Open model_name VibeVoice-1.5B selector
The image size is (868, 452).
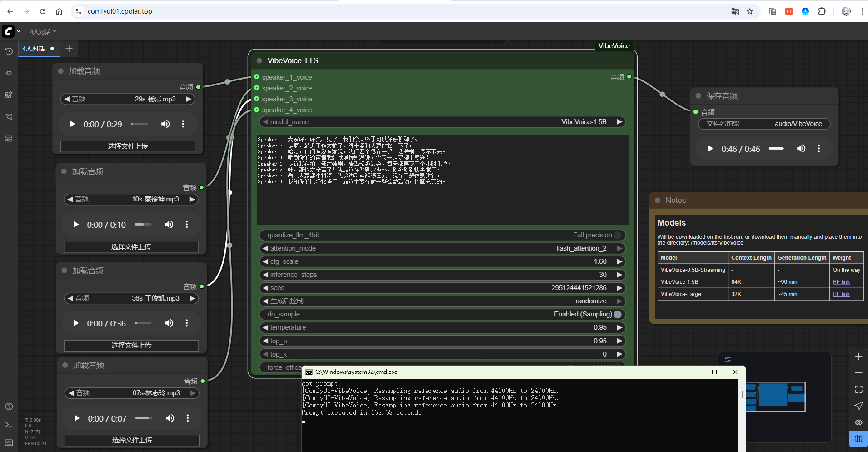(x=442, y=122)
